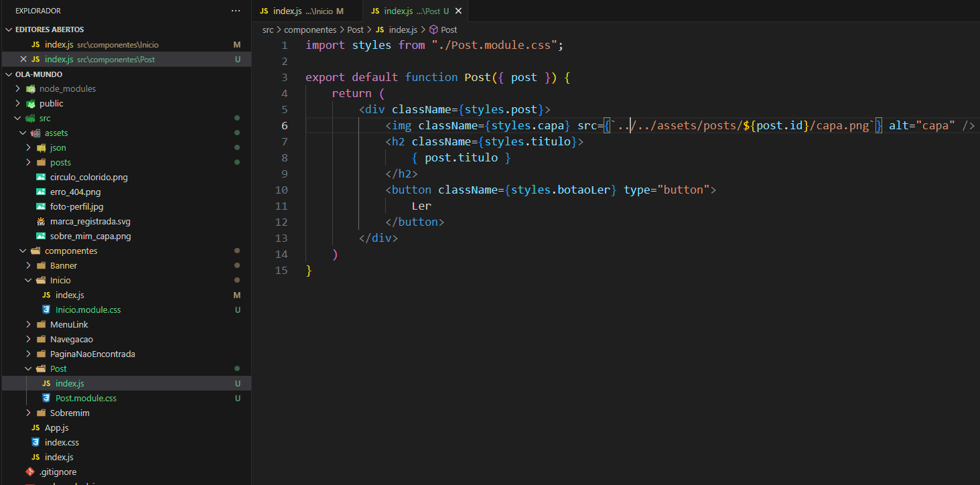Click the alt="capa" attribute text
Screen dimensions: 980x485
(922, 125)
